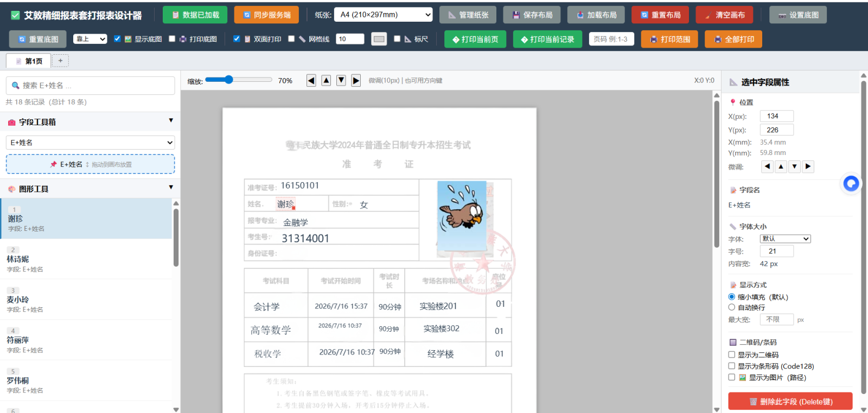Click the 页码 page range input
This screenshot has width=868, height=413.
(x=611, y=39)
